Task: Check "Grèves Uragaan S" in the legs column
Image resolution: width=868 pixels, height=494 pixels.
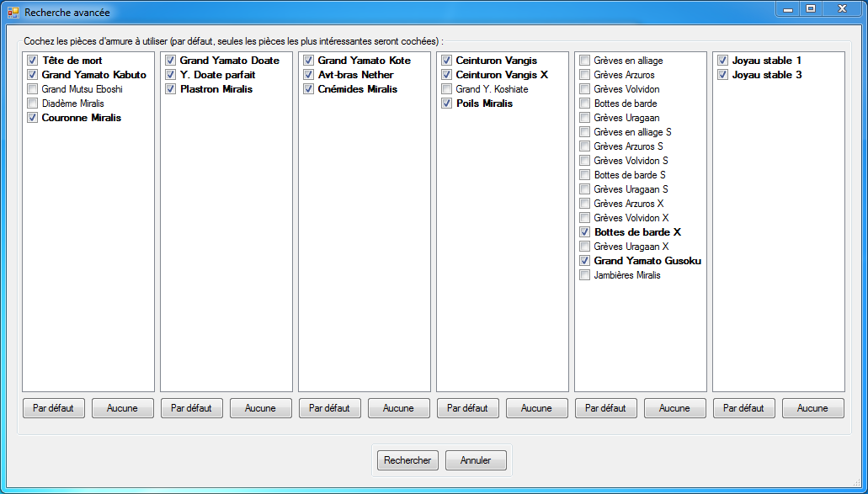Action: [x=584, y=189]
